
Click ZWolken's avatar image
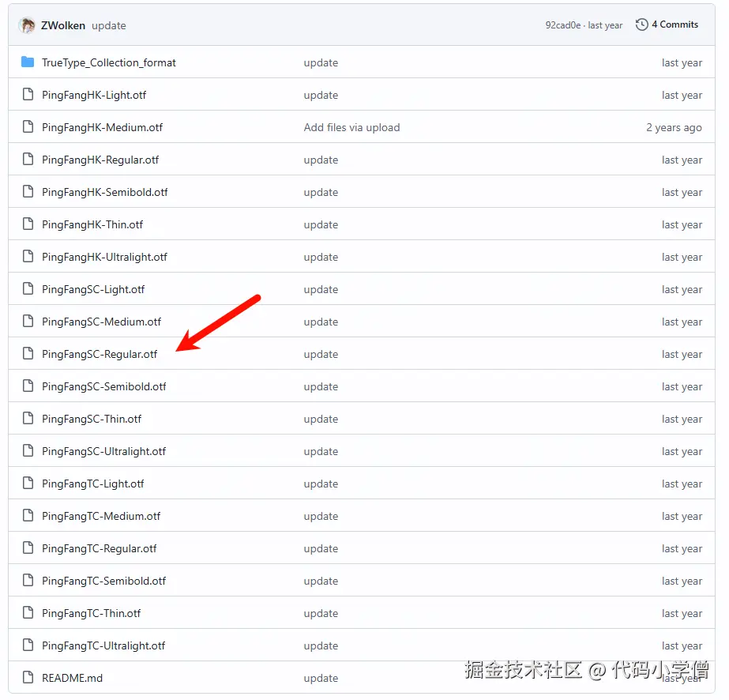[27, 25]
